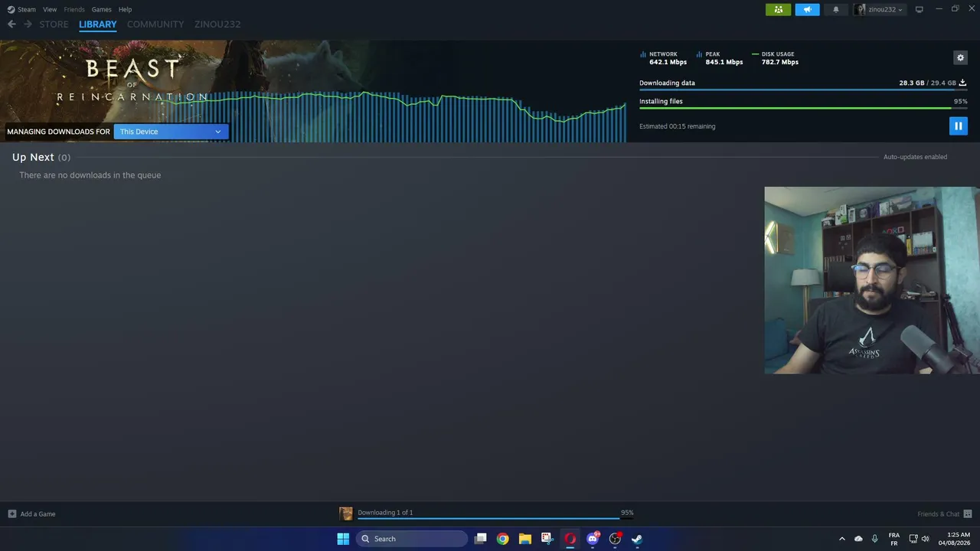Switch to the LIBRARY tab
980x551 pixels.
coord(98,24)
